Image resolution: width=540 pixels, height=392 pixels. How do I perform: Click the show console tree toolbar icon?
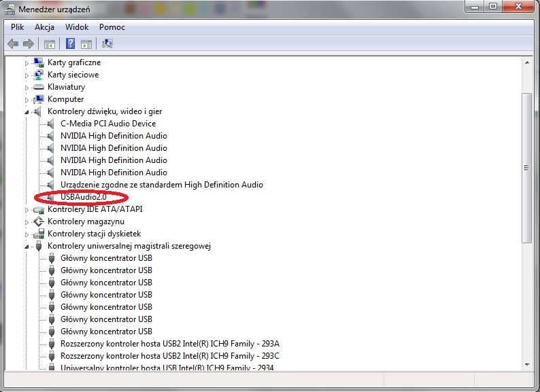point(49,44)
